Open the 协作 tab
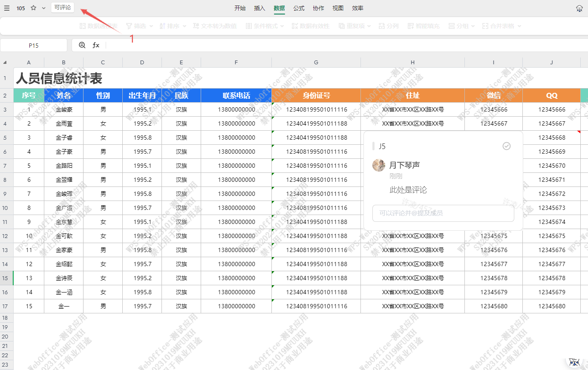The image size is (588, 370). coord(318,8)
